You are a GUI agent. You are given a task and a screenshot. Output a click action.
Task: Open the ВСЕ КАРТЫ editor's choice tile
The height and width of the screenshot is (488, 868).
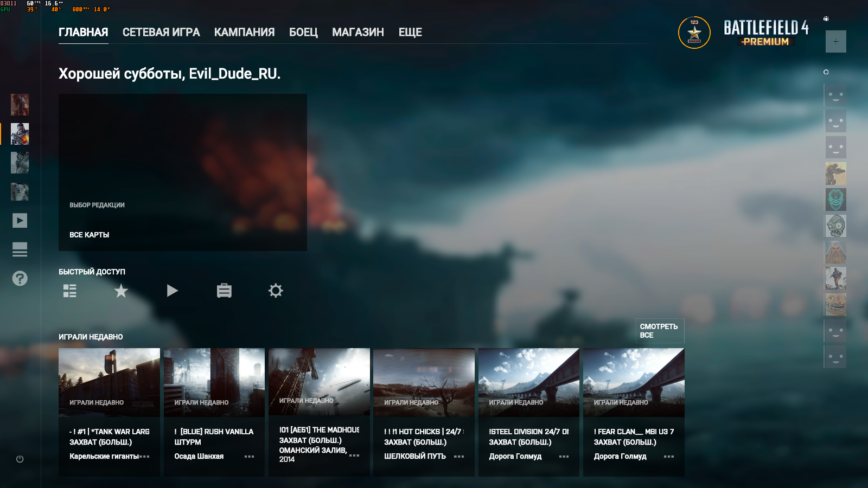183,172
